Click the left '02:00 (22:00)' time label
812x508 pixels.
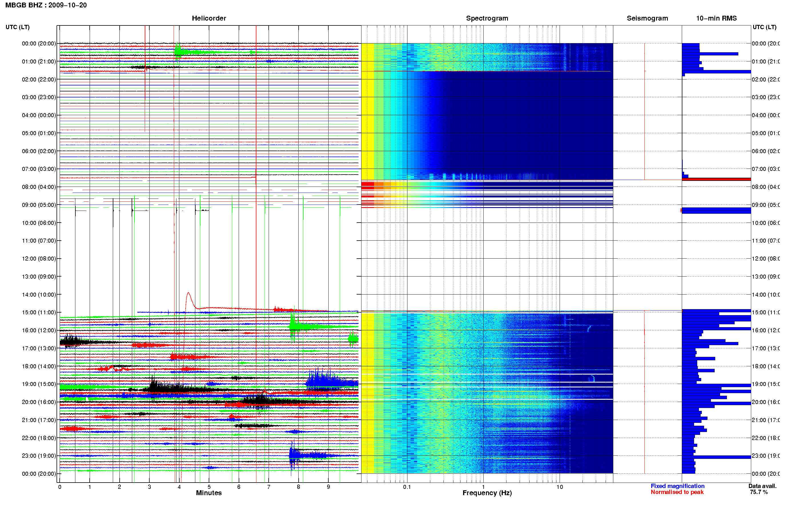click(39, 79)
